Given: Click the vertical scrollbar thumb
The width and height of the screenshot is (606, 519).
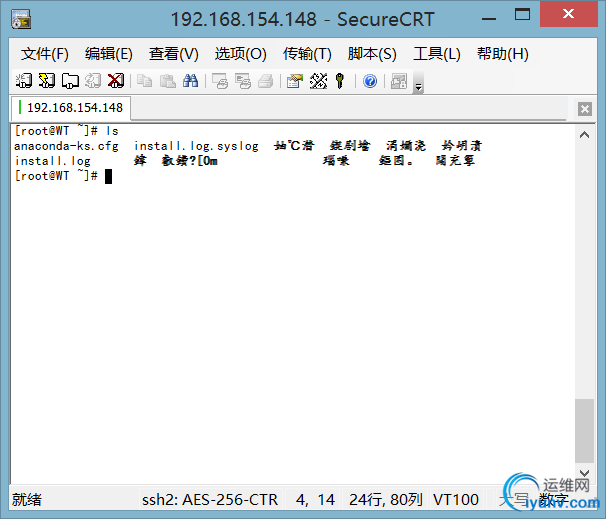Looking at the screenshot, I should point(585,431).
